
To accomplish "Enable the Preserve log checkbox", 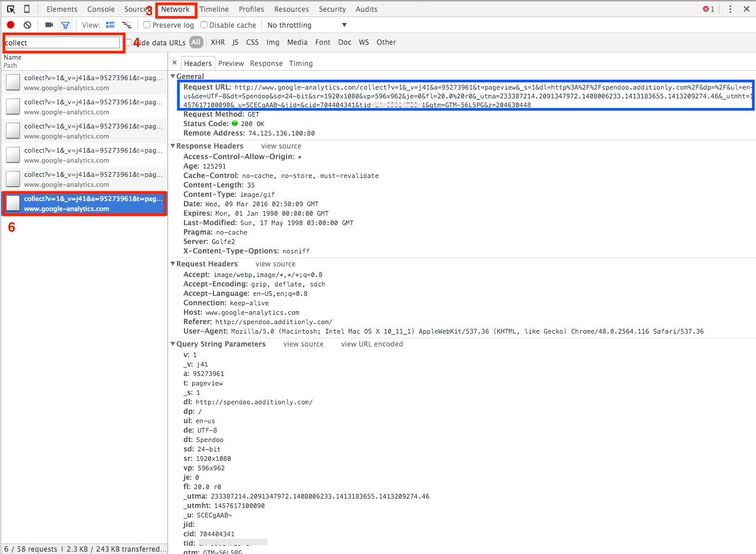I will pos(147,25).
